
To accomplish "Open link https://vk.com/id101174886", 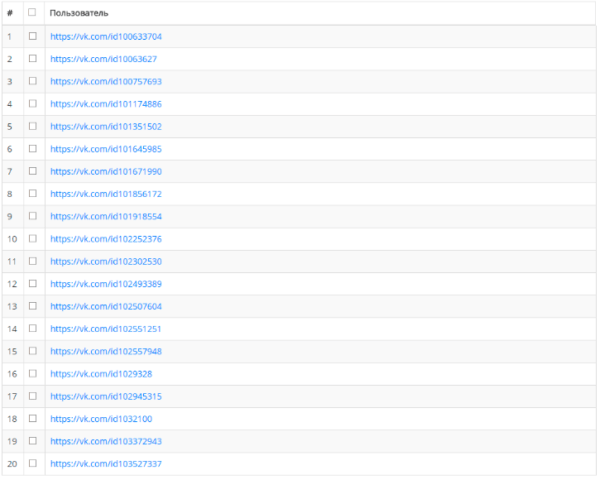I will click(106, 104).
